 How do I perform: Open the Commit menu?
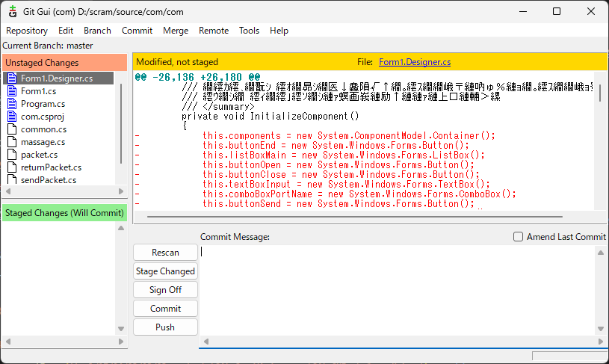(137, 31)
